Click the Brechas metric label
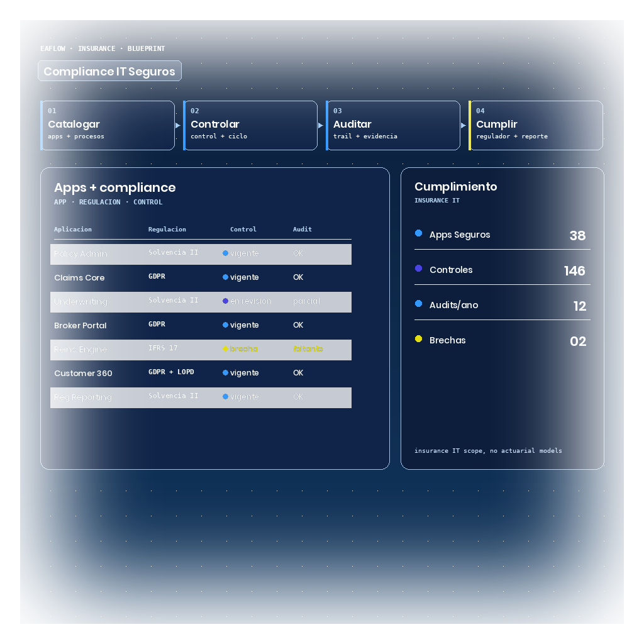 tap(447, 340)
